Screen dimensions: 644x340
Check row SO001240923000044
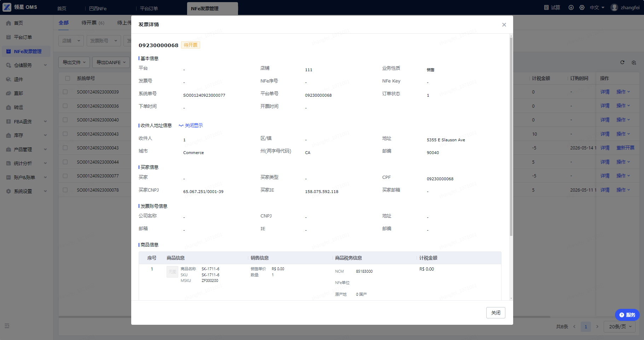(65, 162)
